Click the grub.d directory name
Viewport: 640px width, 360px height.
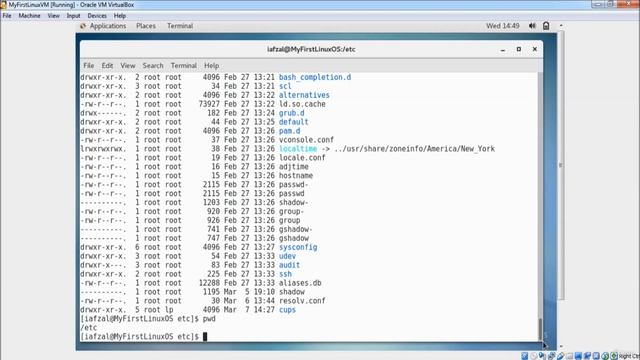291,113
